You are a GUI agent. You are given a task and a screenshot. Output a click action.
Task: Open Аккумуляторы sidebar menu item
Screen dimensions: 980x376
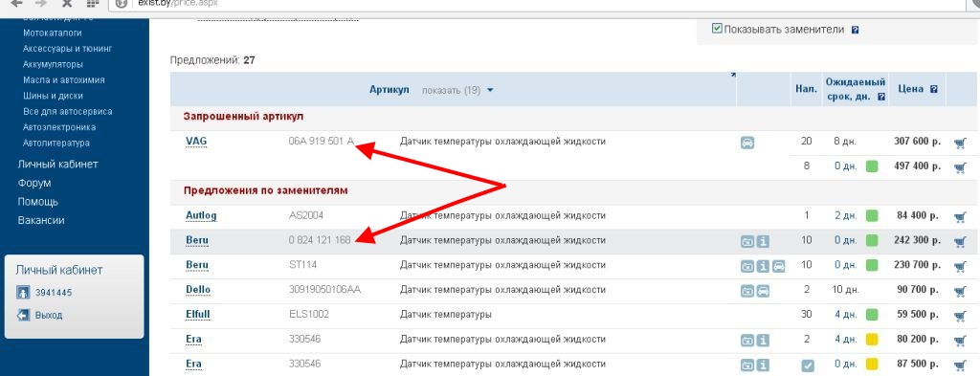point(54,64)
